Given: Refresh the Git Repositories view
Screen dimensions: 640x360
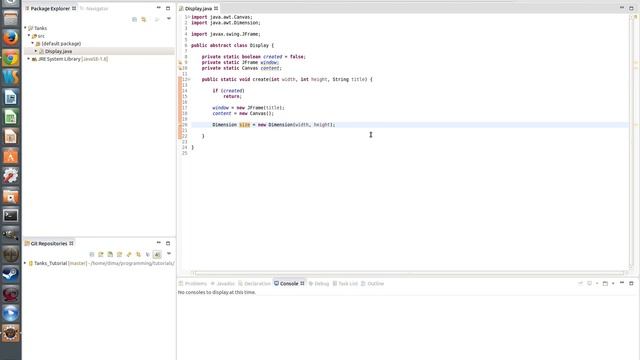Looking at the screenshot, I should (x=129, y=254).
